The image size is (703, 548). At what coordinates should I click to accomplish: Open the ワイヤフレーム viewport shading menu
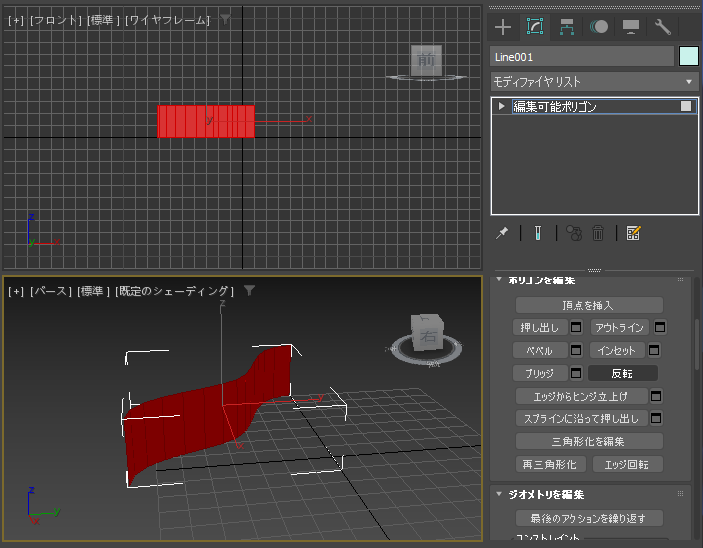tap(167, 20)
